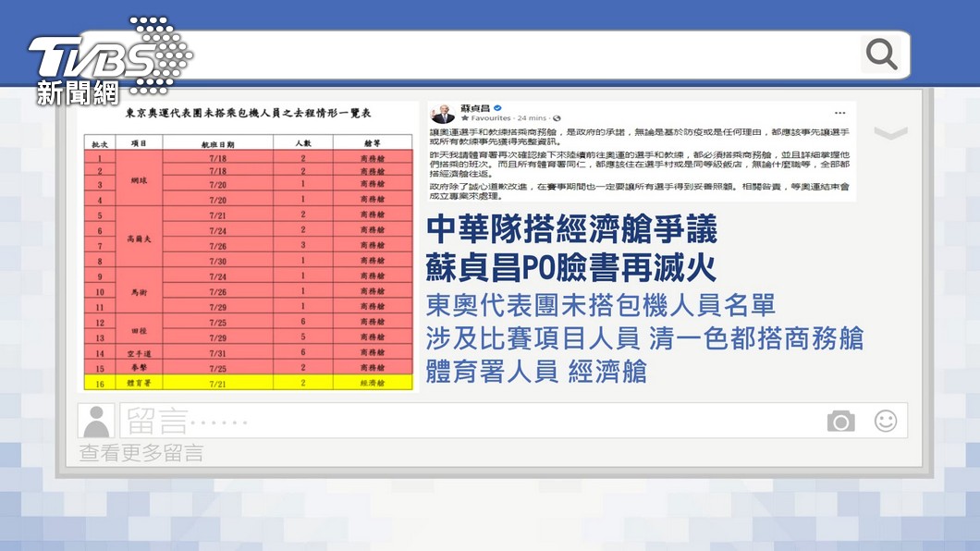
Task: Click the Favourites star label
Action: (x=486, y=118)
